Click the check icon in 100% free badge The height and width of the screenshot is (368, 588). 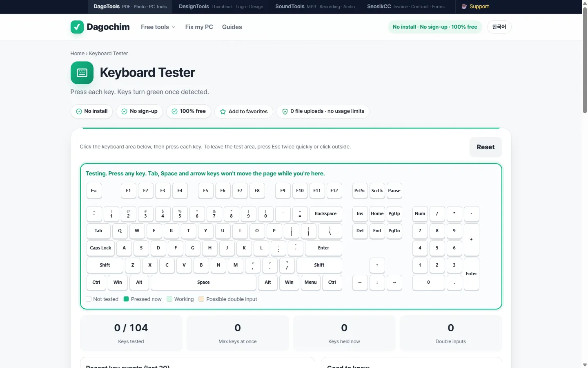174,111
